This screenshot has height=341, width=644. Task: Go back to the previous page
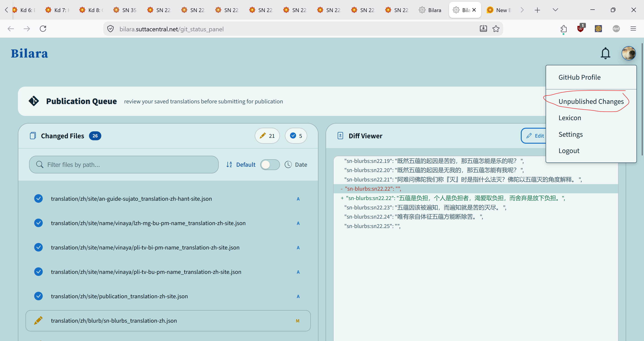tap(11, 29)
